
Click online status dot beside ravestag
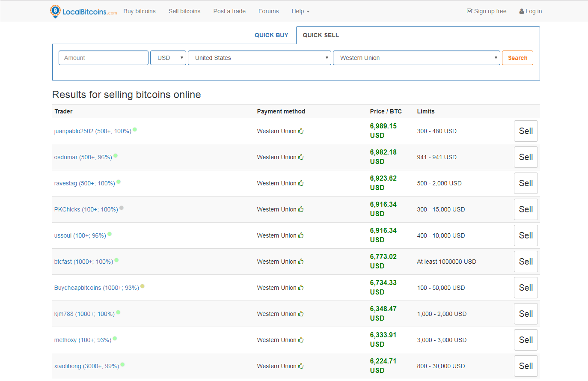(119, 182)
